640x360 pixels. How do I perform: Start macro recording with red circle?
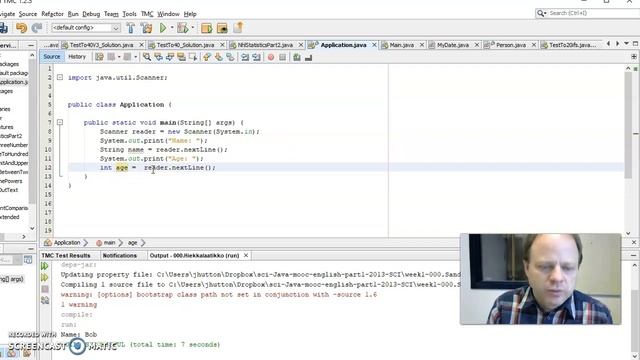[271, 58]
